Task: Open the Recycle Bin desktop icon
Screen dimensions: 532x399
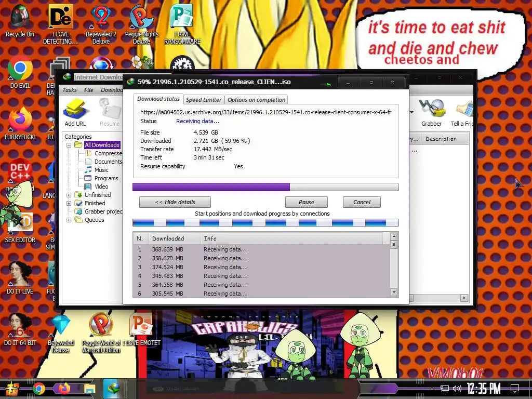Action: [20, 20]
